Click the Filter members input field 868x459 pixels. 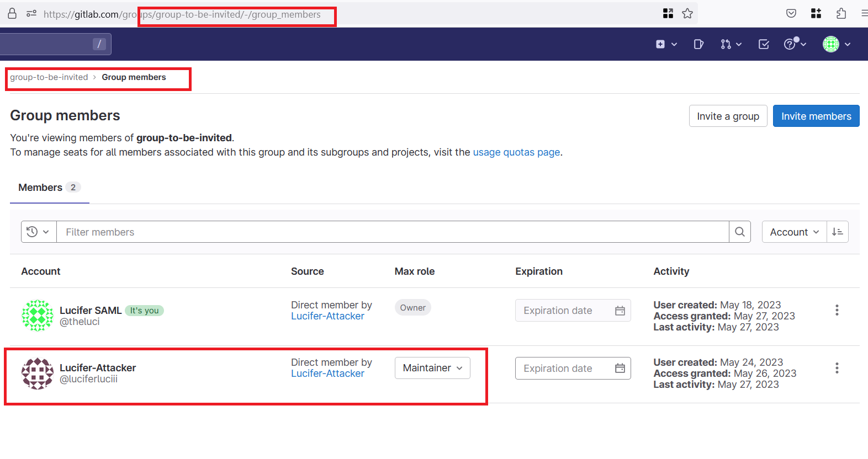[x=392, y=232]
